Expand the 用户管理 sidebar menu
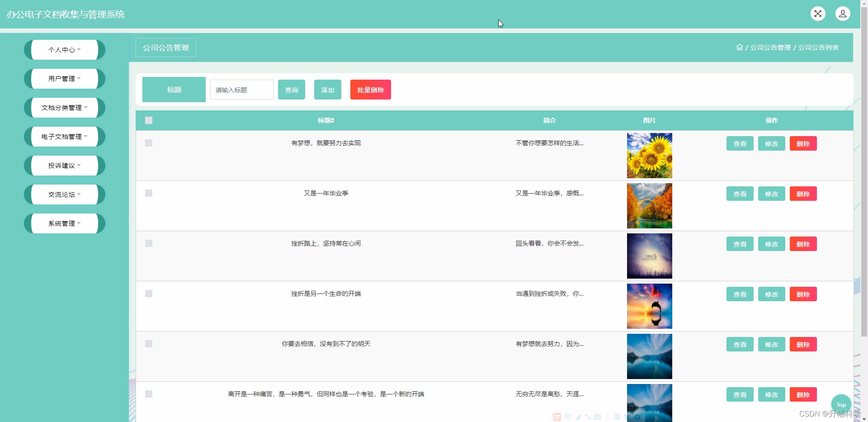Screen dimensions: 868x422 tap(64, 78)
